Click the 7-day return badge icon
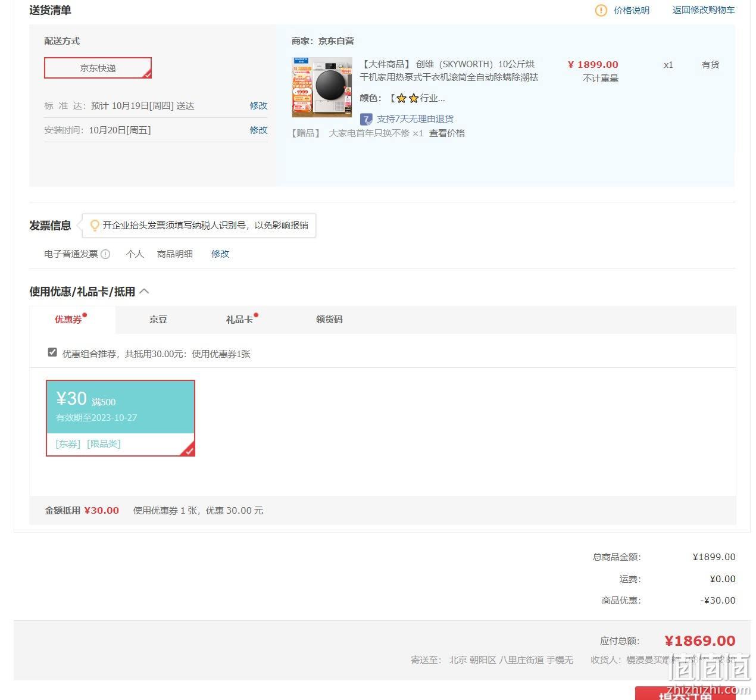This screenshot has height=700, width=756. [366, 119]
